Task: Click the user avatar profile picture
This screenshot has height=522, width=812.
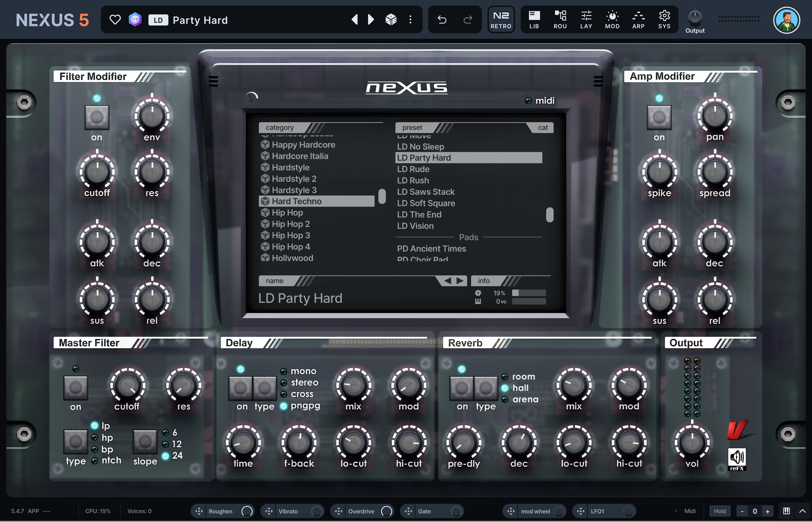Action: [787, 20]
